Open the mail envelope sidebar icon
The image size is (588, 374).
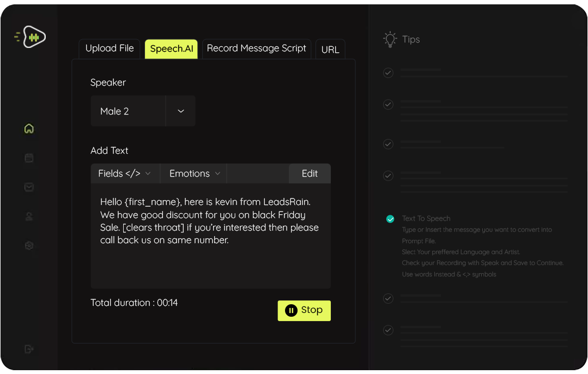click(x=29, y=187)
